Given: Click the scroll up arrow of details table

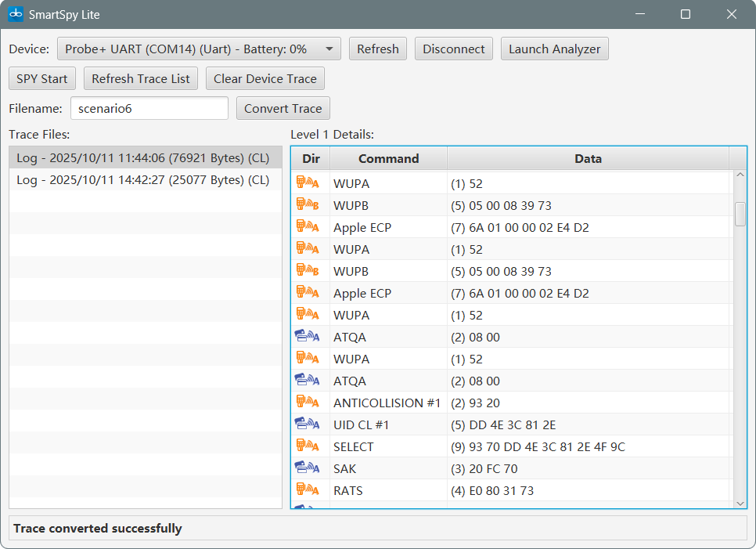Looking at the screenshot, I should pos(740,175).
